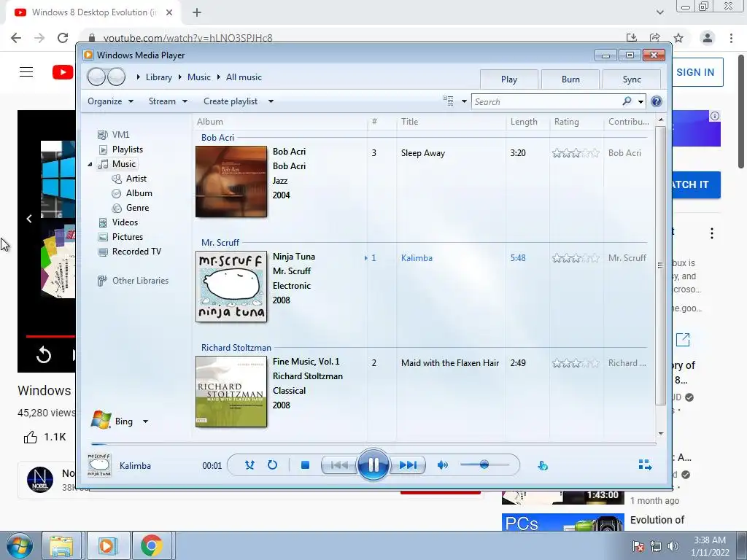Rate Sleep Away with stars
747x560 pixels.
pos(576,153)
